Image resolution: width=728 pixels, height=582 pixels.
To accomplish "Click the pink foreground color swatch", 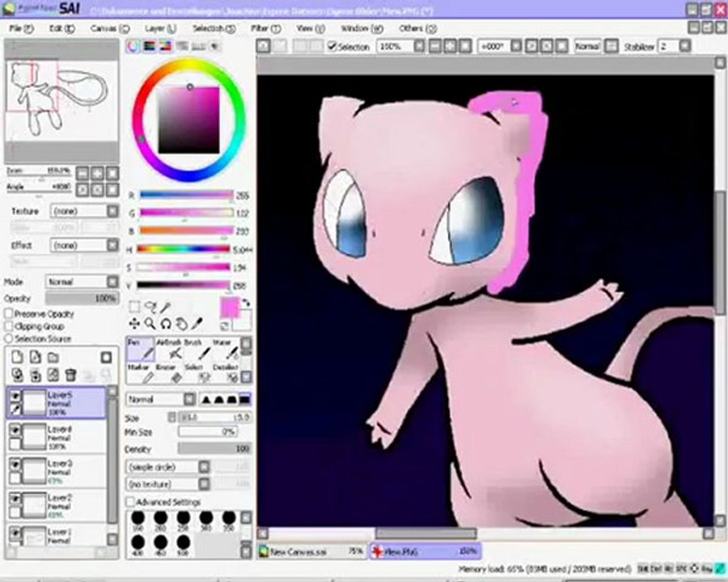I will (x=230, y=308).
